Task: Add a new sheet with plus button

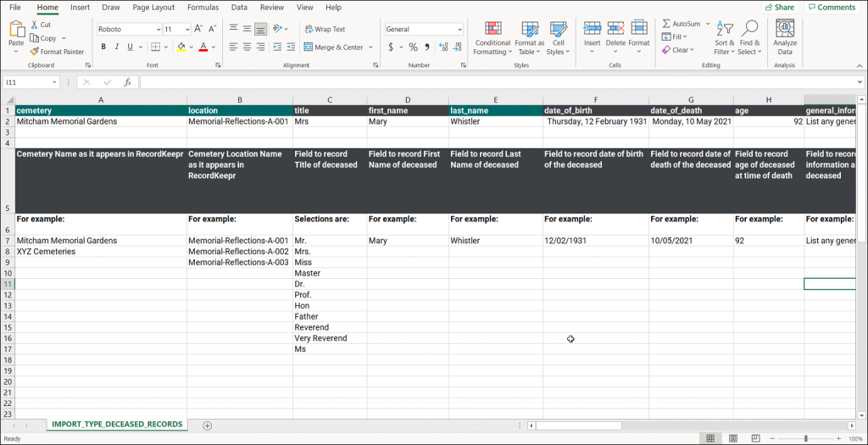Action: pos(207,425)
